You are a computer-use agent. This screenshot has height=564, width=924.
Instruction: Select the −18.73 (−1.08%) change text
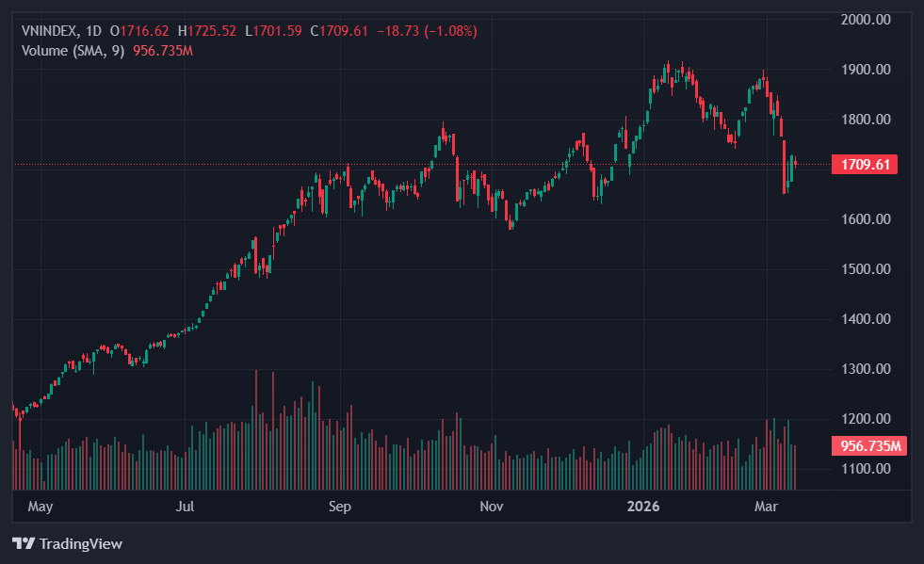coord(427,31)
